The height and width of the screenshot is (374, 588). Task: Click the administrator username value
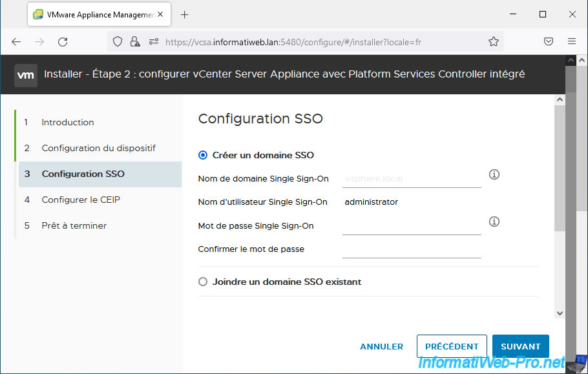coord(372,202)
